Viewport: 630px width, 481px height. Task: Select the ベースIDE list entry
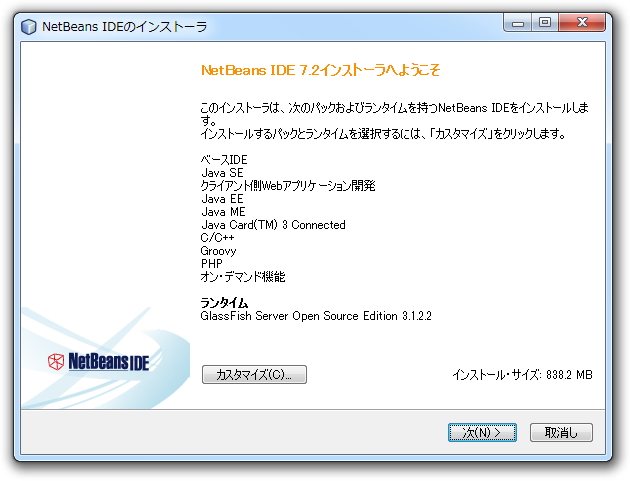point(224,160)
